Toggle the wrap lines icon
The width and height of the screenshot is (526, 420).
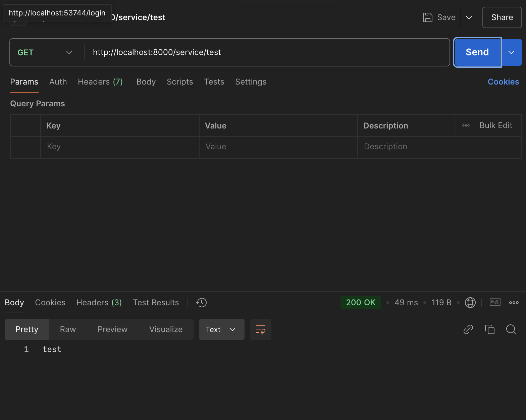(x=261, y=329)
